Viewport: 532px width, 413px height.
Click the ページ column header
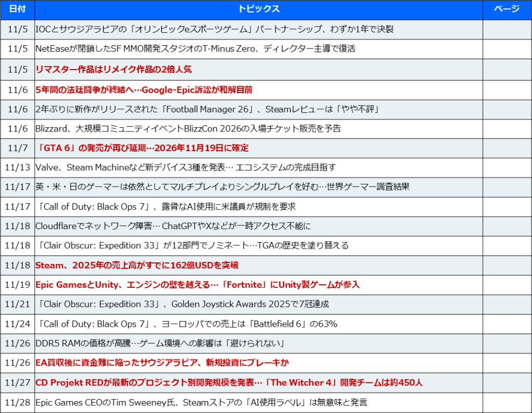(506, 9)
